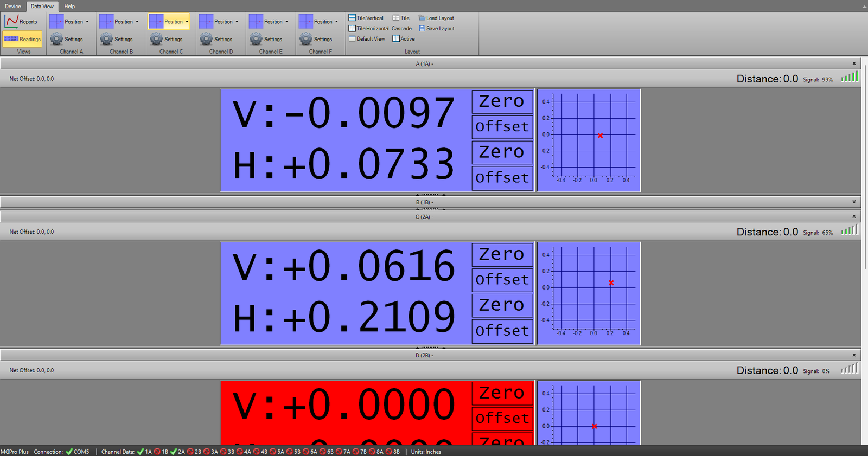Click the 1A channel data status
Viewport: 868px width, 456px height.
[144, 452]
